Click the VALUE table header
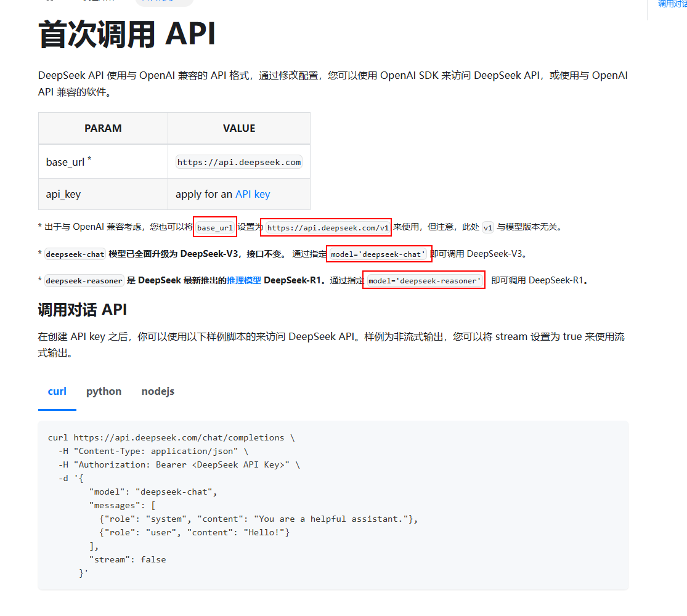The height and width of the screenshot is (616, 687). (x=239, y=128)
